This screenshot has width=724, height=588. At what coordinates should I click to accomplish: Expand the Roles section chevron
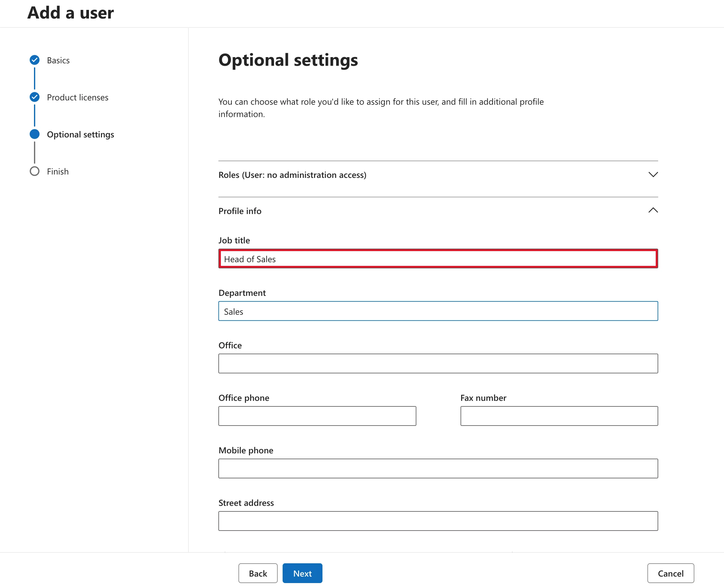pyautogui.click(x=653, y=174)
